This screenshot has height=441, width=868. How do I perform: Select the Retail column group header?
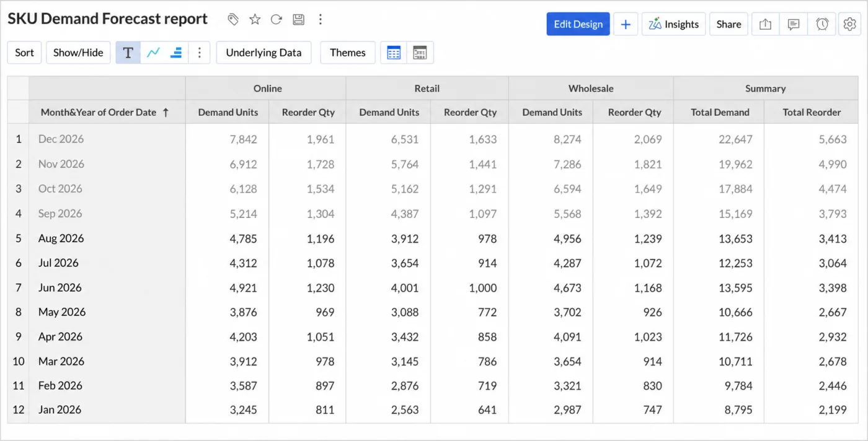tap(427, 89)
